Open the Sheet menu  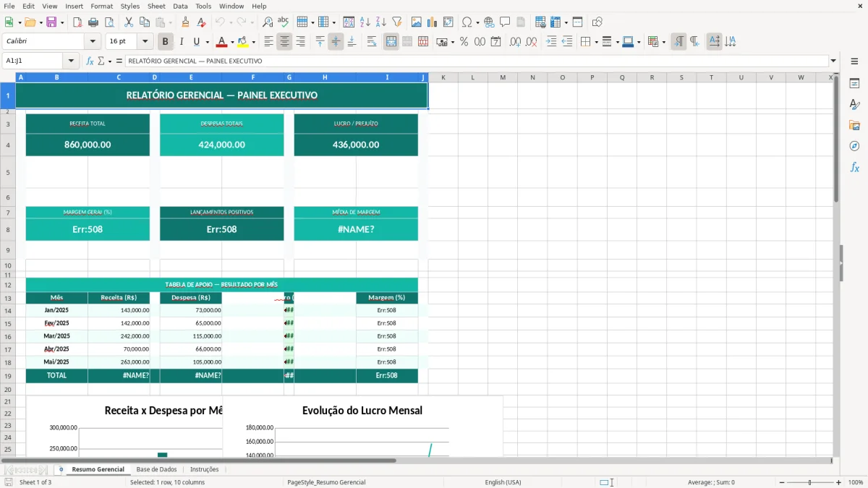[x=156, y=6]
